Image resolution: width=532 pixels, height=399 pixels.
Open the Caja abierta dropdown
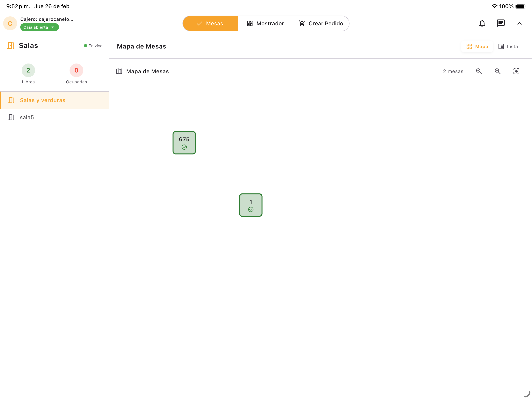click(x=40, y=27)
